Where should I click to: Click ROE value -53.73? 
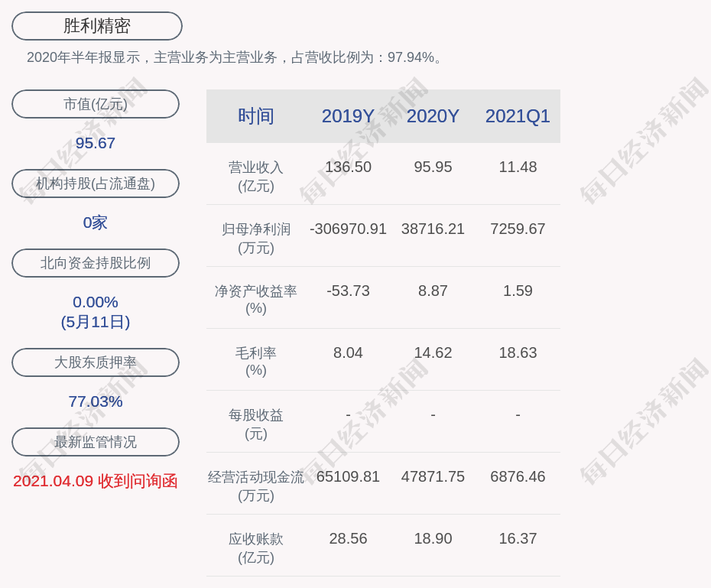348,291
